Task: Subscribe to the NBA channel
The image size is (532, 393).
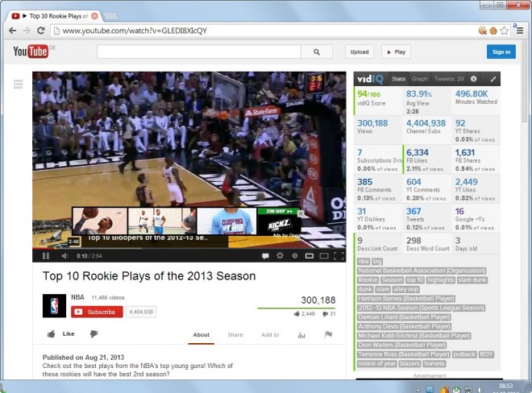Action: pos(97,312)
